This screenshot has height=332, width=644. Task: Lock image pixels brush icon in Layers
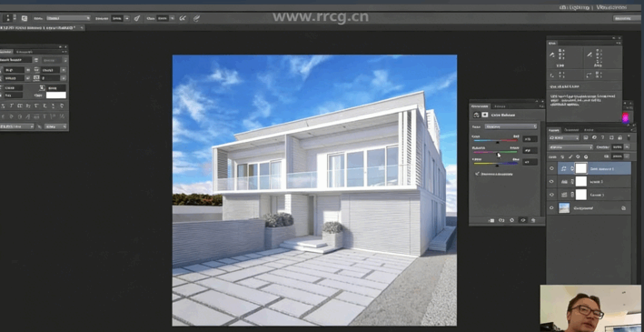pyautogui.click(x=570, y=156)
